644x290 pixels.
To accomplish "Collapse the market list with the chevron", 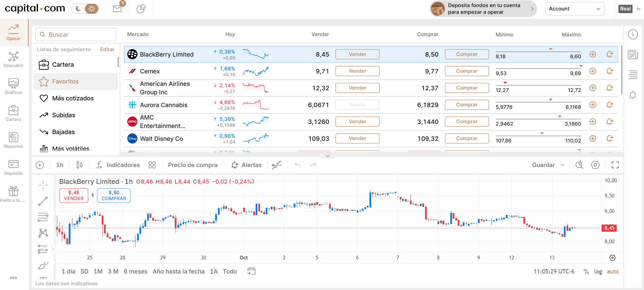I will (328, 156).
